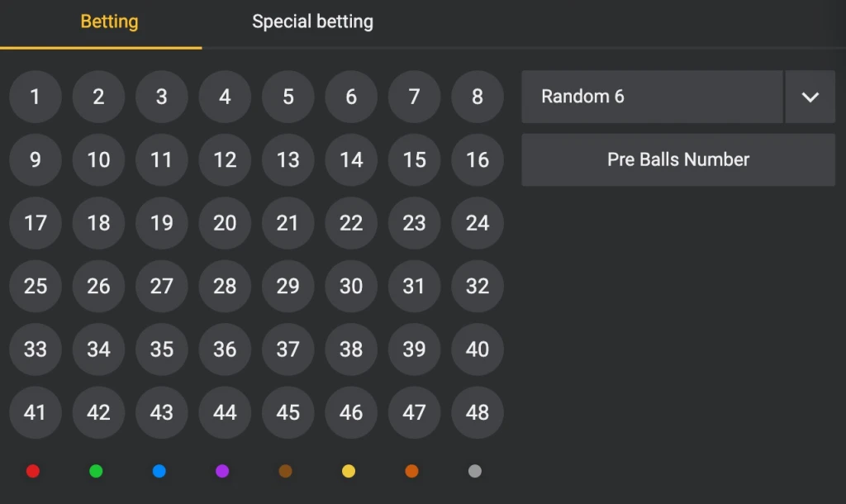846x504 pixels.
Task: Pick the purple color dot
Action: click(222, 471)
